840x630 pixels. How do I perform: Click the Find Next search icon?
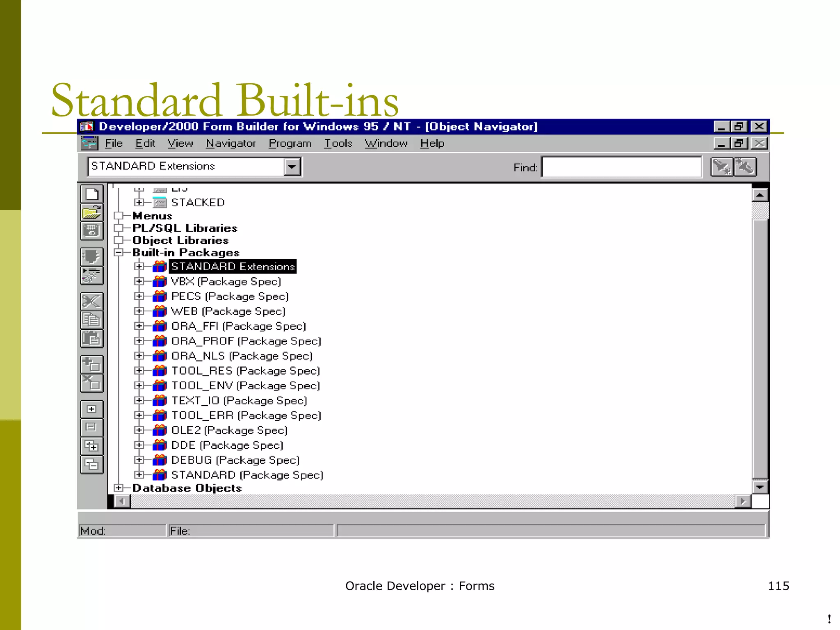(x=722, y=167)
